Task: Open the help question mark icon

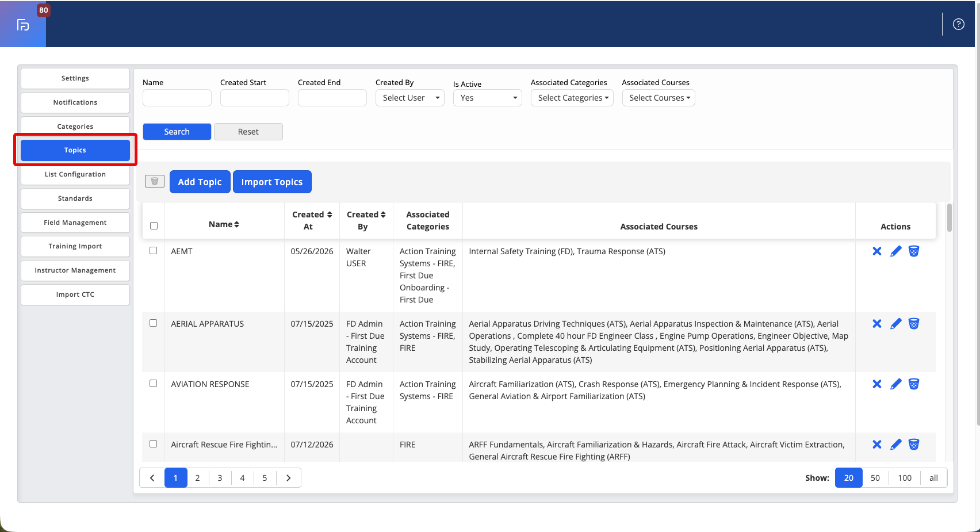Action: tap(959, 24)
